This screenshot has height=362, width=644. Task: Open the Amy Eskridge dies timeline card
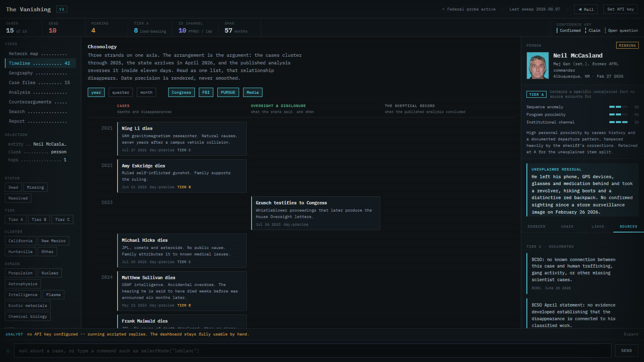(182, 176)
